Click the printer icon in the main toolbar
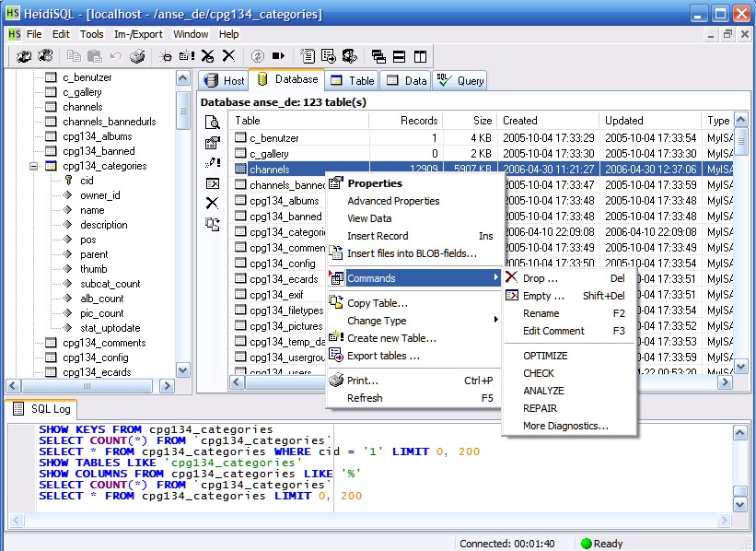This screenshot has height=551, width=756. pyautogui.click(x=136, y=56)
